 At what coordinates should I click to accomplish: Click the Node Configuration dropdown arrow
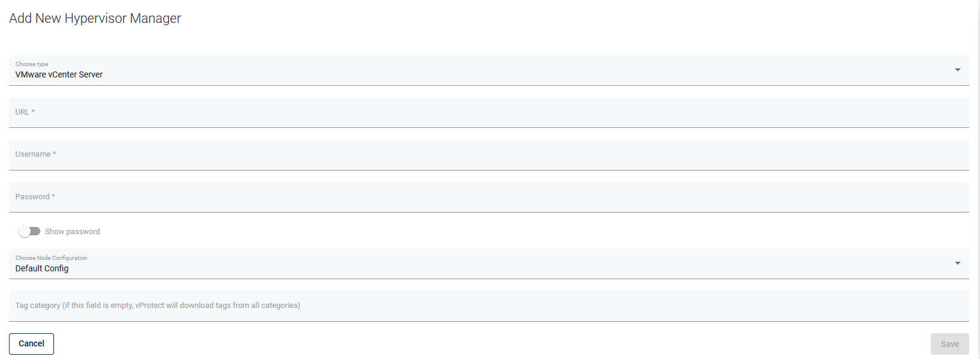pyautogui.click(x=957, y=264)
